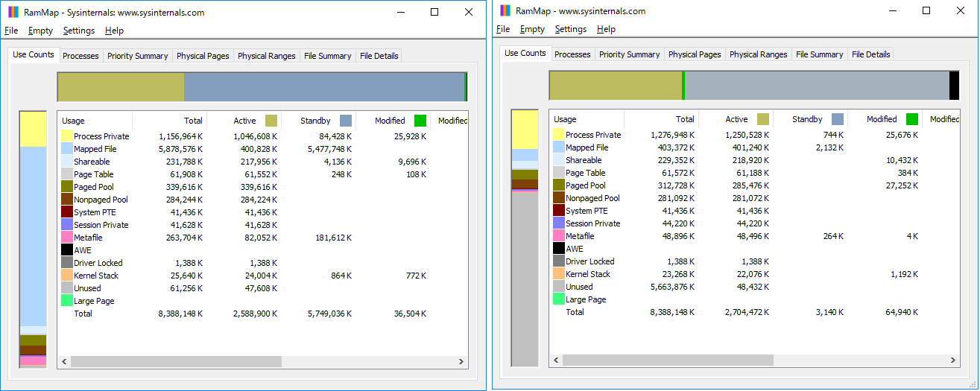980x391 pixels.
Task: Click RamMap app icon in right title bar
Action: click(x=505, y=10)
